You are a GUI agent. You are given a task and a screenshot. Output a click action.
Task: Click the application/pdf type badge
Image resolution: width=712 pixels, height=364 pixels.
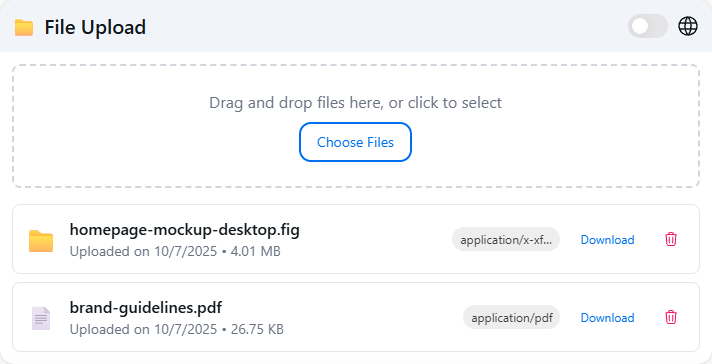coord(511,317)
